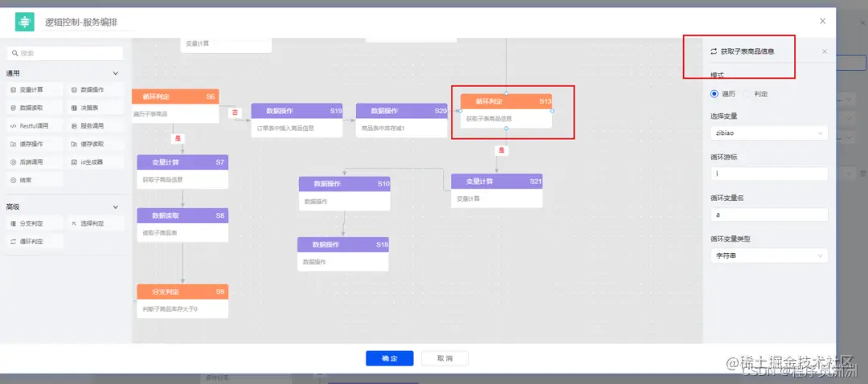The height and width of the screenshot is (384, 868).
Task: Select the 数据操作 component in palette
Action: coord(96,90)
